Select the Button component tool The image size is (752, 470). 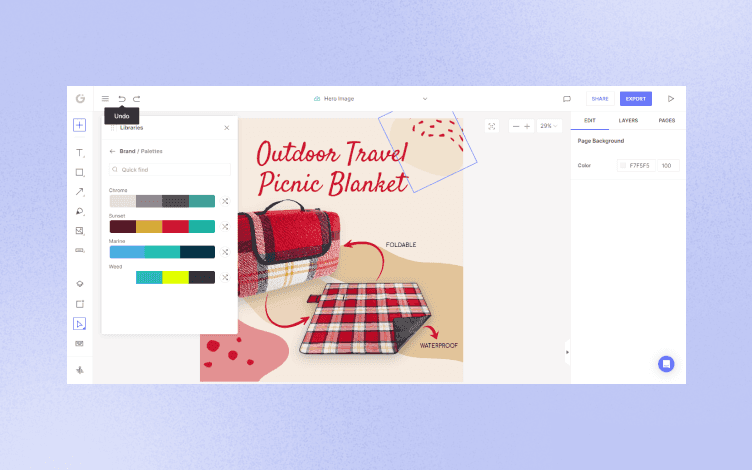click(x=80, y=250)
